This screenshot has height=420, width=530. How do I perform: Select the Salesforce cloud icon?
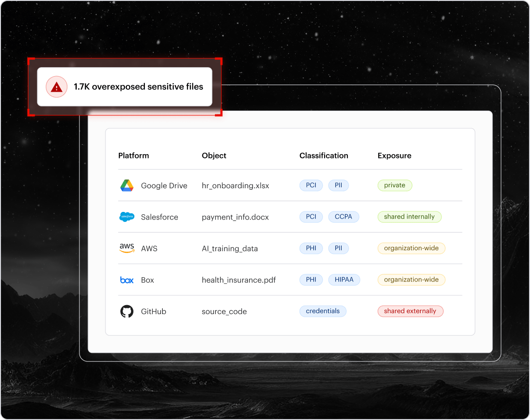point(127,217)
